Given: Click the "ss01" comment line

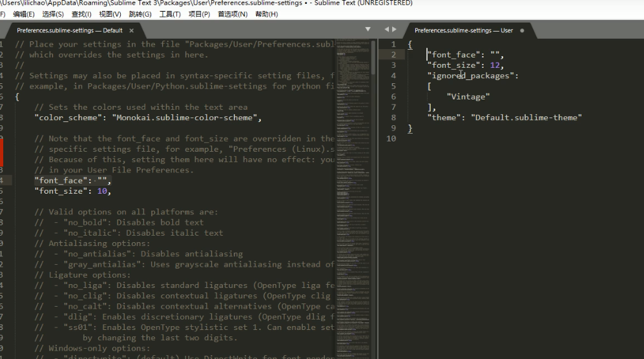Looking at the screenshot, I should [184, 327].
